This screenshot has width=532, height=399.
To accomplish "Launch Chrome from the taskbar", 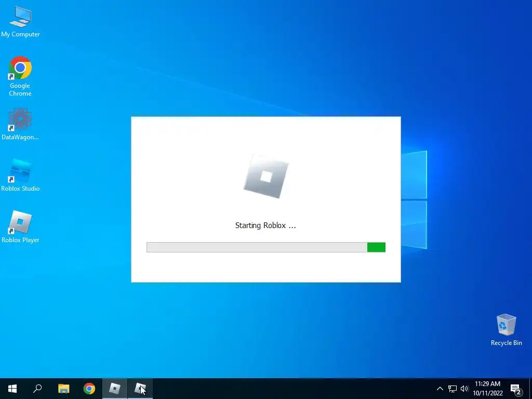I will coord(89,389).
